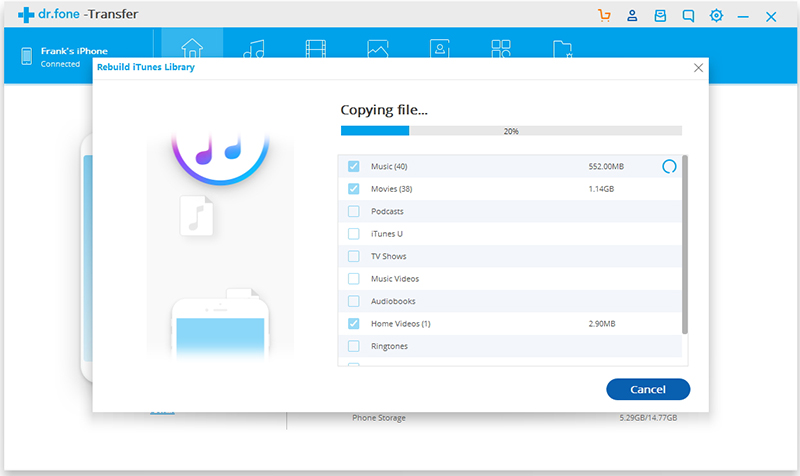The image size is (800, 476).
Task: Close the Rebuild iTunes Library dialog
Action: [x=698, y=68]
